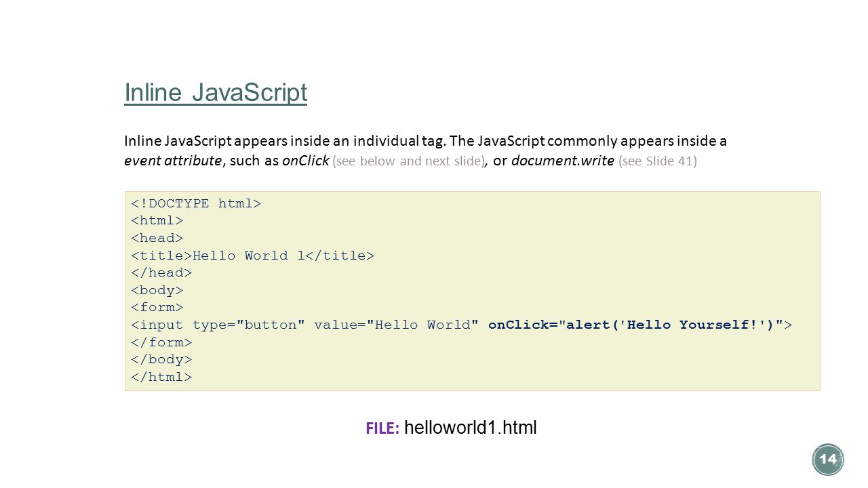Click the closing </head> tag line
Viewport: 868px width, 488px height.
pos(161,273)
